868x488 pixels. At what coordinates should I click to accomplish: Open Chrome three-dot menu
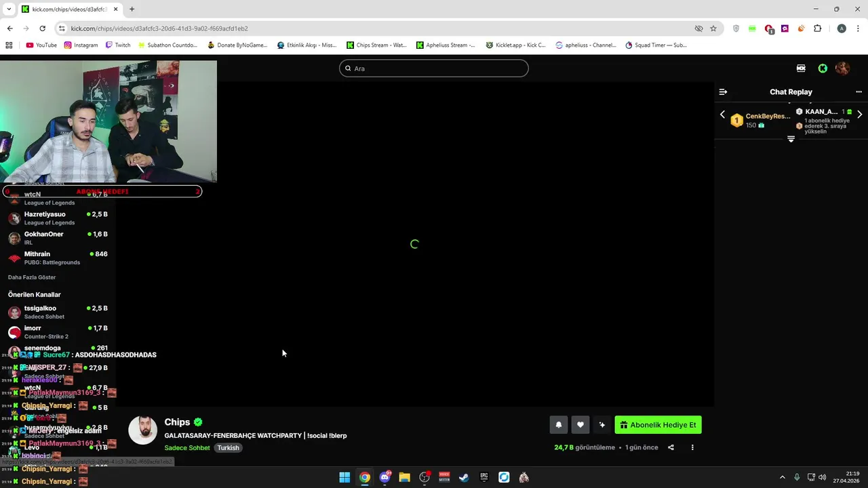[859, 28]
